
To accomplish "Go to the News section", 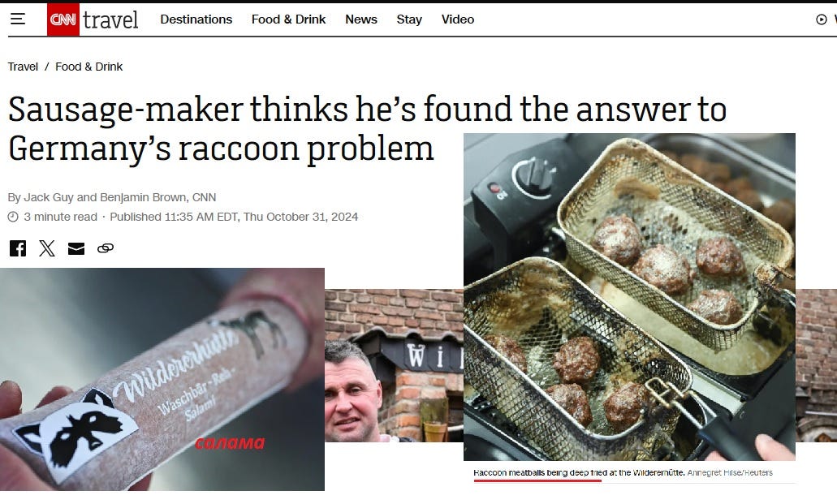I will pyautogui.click(x=360, y=19).
